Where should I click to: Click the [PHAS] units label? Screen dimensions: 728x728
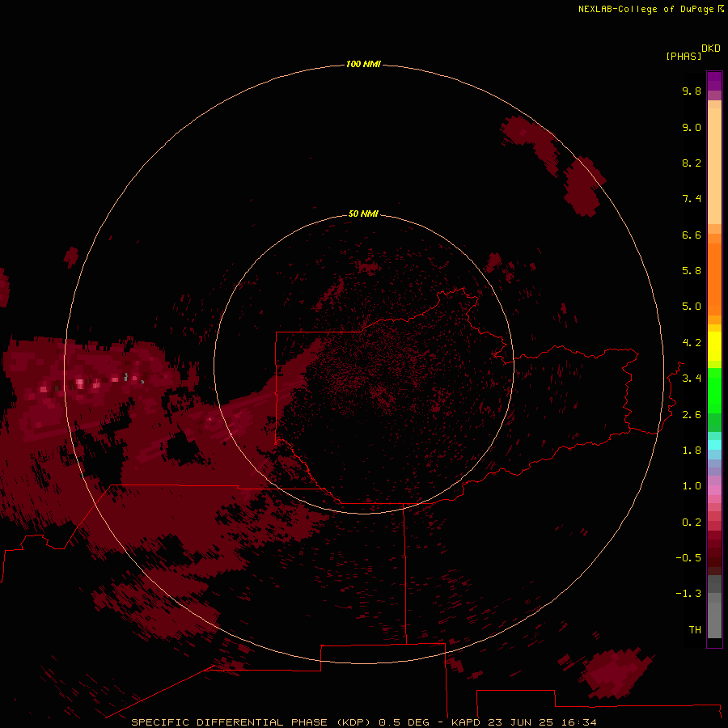point(684,57)
